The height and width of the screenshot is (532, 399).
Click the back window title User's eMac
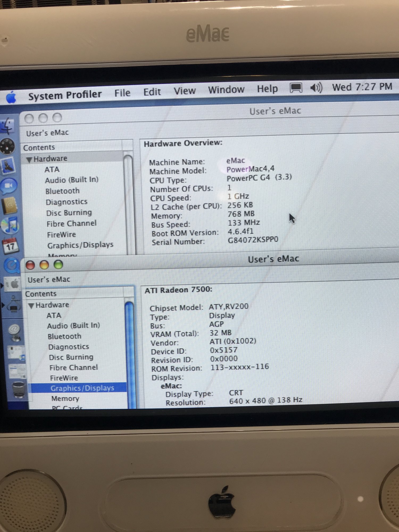[275, 111]
